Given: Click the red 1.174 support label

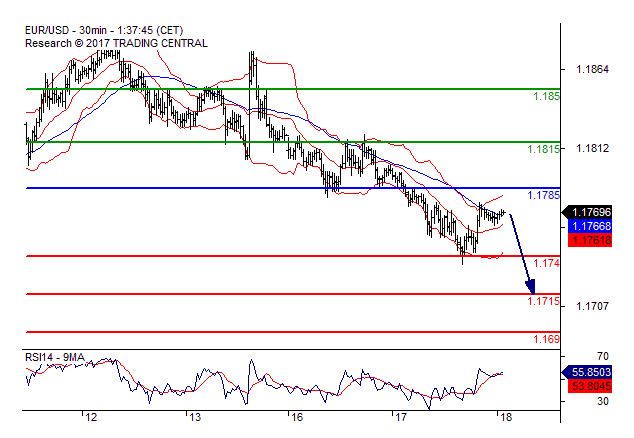Looking at the screenshot, I should click(x=547, y=263).
